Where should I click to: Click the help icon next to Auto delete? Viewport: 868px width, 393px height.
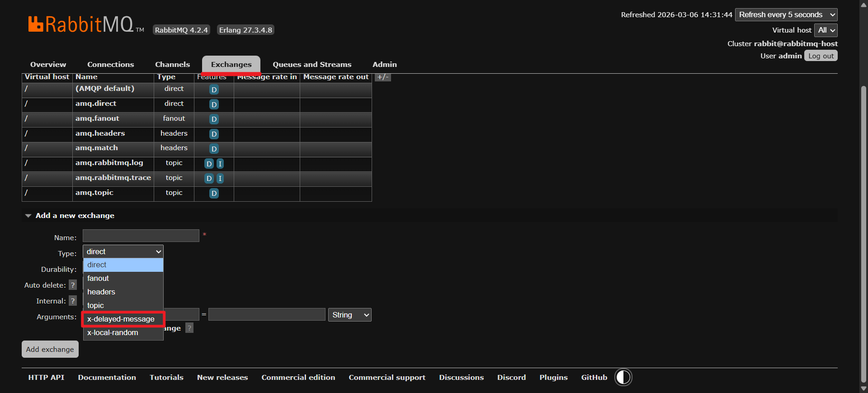(x=73, y=285)
